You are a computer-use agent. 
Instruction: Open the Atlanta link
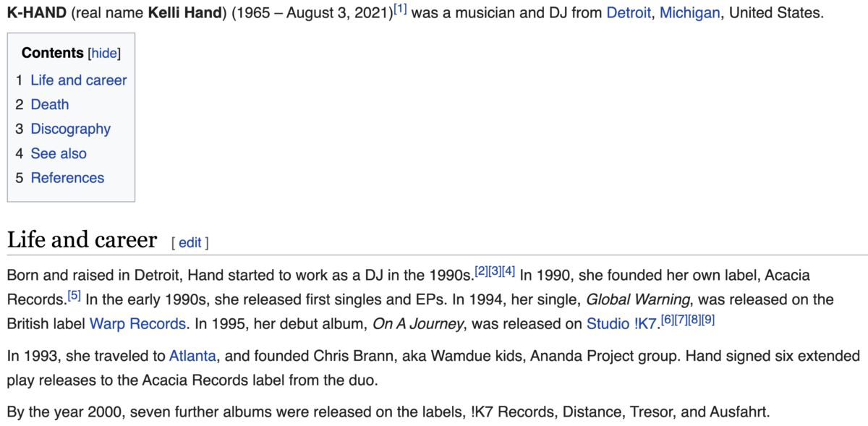(192, 356)
